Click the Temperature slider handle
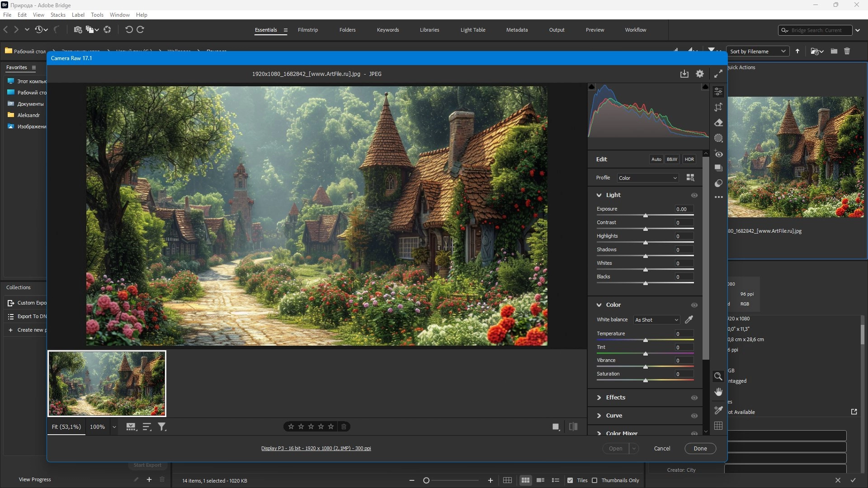This screenshot has width=868, height=488. (646, 340)
